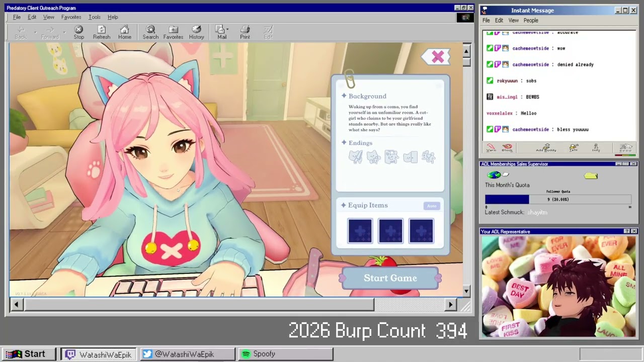Click help button on AOL Representative window
Viewport: 644px width, 362px height.
[x=627, y=231]
